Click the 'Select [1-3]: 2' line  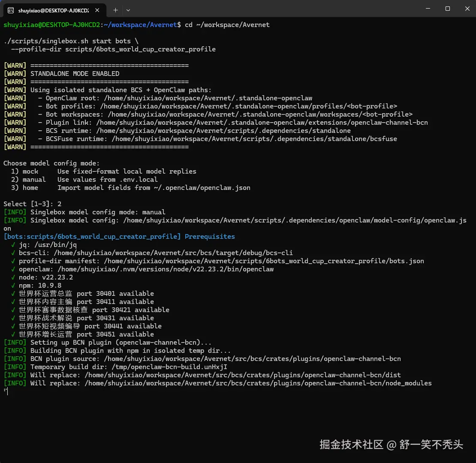pyautogui.click(x=33, y=204)
